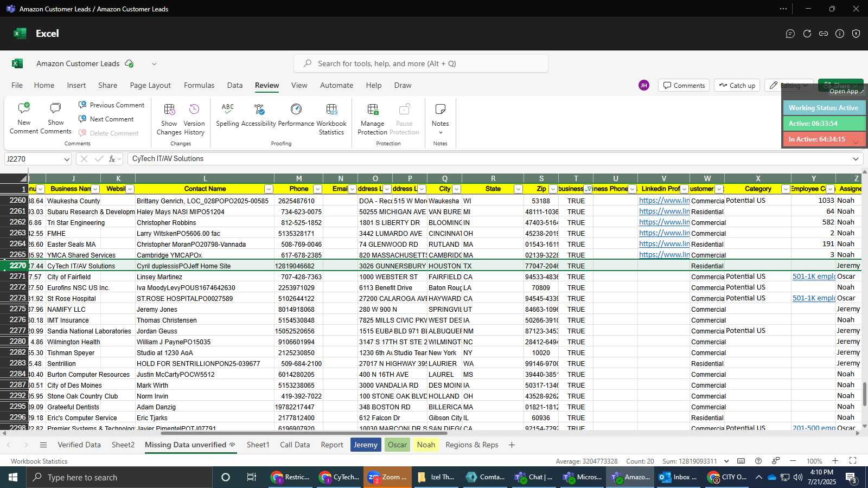Open the City column filter dropdown
The image size is (868, 488).
456,189
